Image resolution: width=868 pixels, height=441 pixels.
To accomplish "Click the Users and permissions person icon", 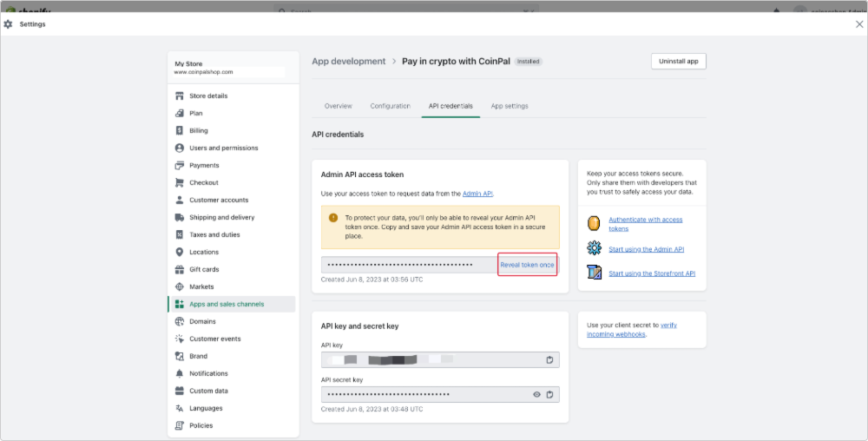I will [180, 148].
